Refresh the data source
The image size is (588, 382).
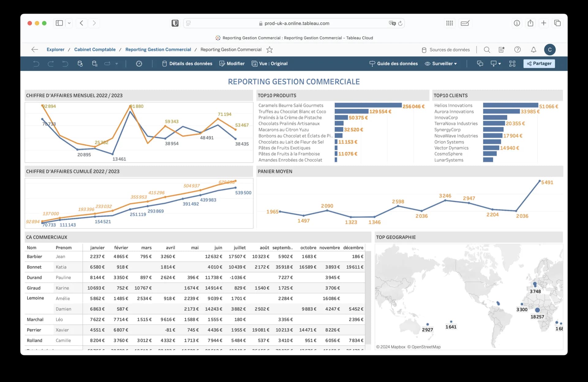[x=80, y=64]
